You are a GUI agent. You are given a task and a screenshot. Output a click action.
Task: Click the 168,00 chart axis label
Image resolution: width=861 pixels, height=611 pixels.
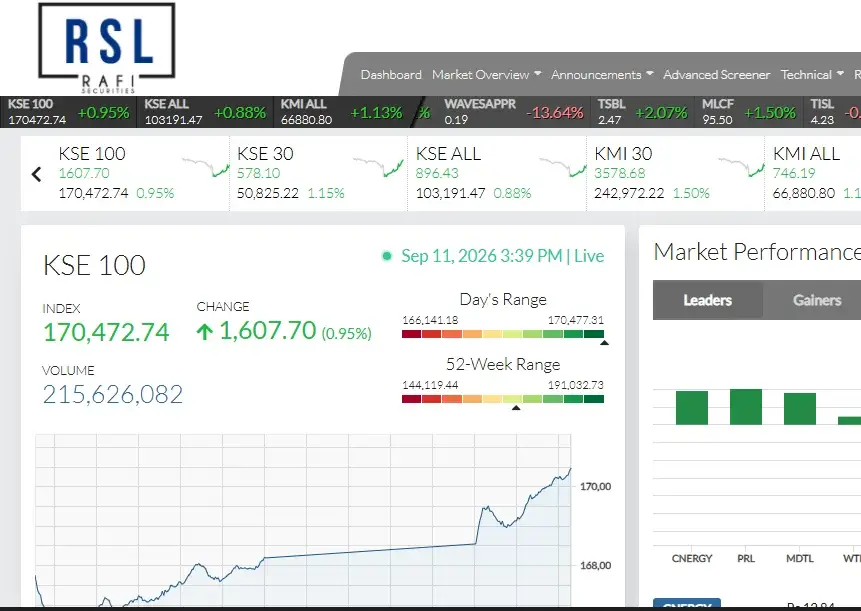595,565
